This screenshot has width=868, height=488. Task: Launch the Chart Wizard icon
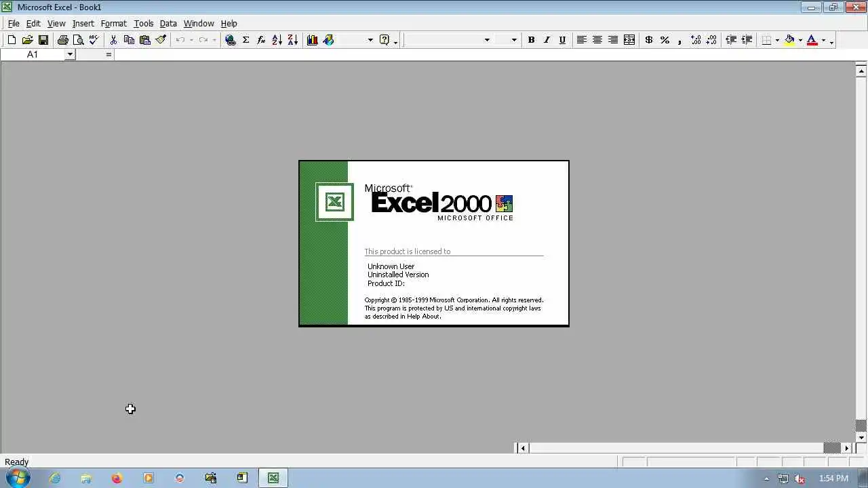313,40
